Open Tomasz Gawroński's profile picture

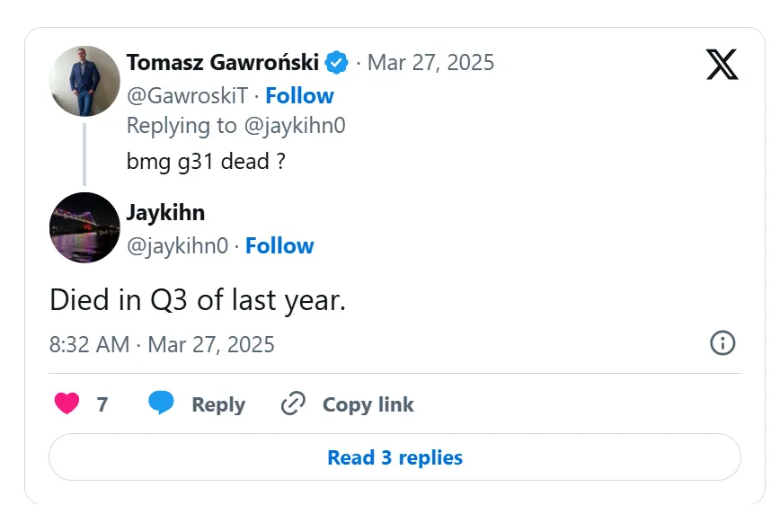coord(84,82)
